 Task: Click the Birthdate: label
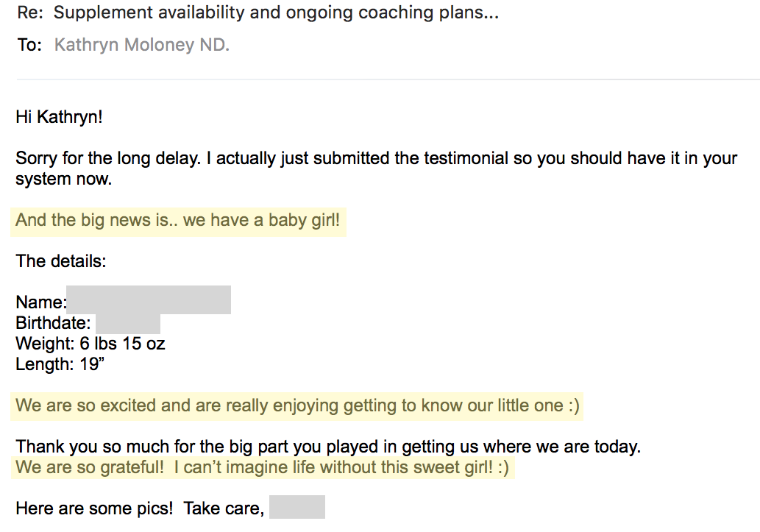click(53, 323)
